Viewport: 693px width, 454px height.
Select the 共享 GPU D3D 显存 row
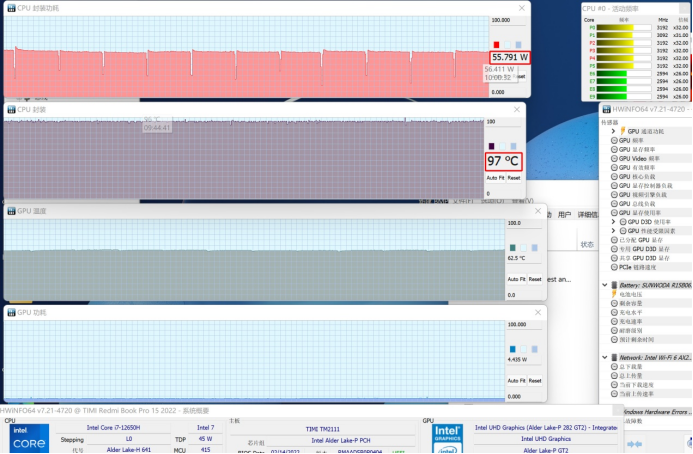coord(646,258)
